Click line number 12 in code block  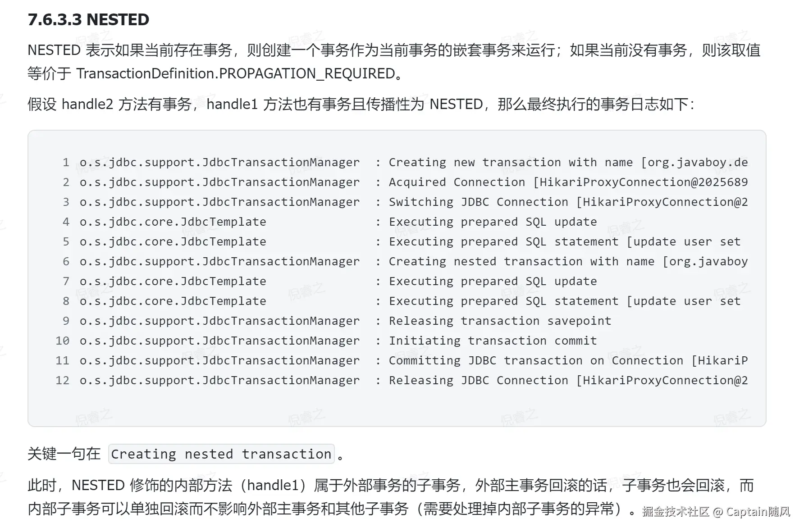(x=62, y=380)
